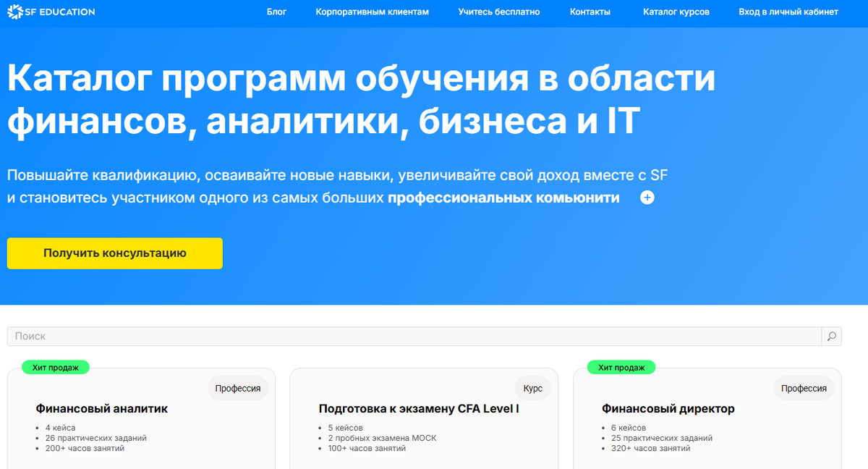Click the SF Education logo
The height and width of the screenshot is (469, 868).
[x=51, y=12]
